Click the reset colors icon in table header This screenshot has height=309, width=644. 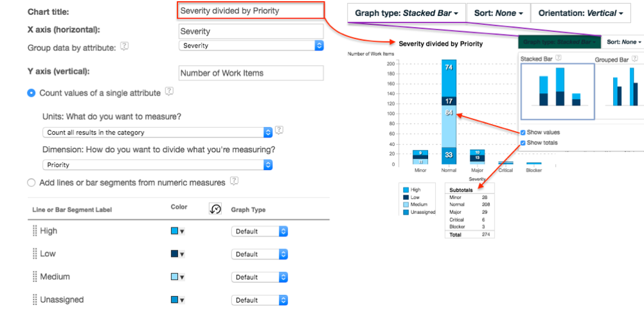[215, 209]
